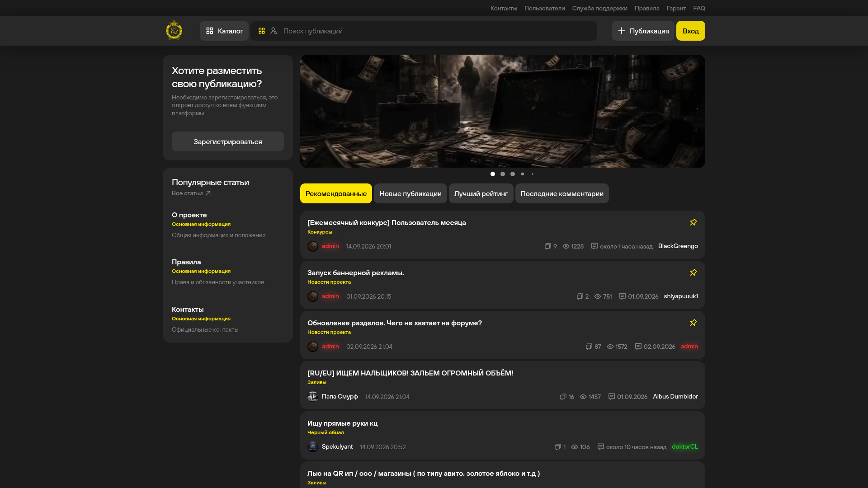868x488 pixels.
Task: Focus the Поиск публикаций search field
Action: pyautogui.click(x=424, y=31)
